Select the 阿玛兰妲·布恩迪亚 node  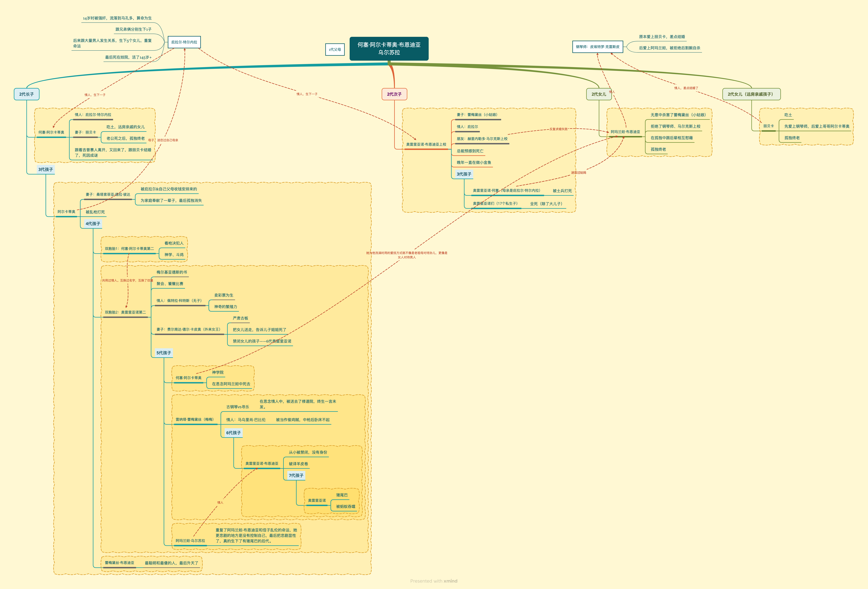point(625,132)
